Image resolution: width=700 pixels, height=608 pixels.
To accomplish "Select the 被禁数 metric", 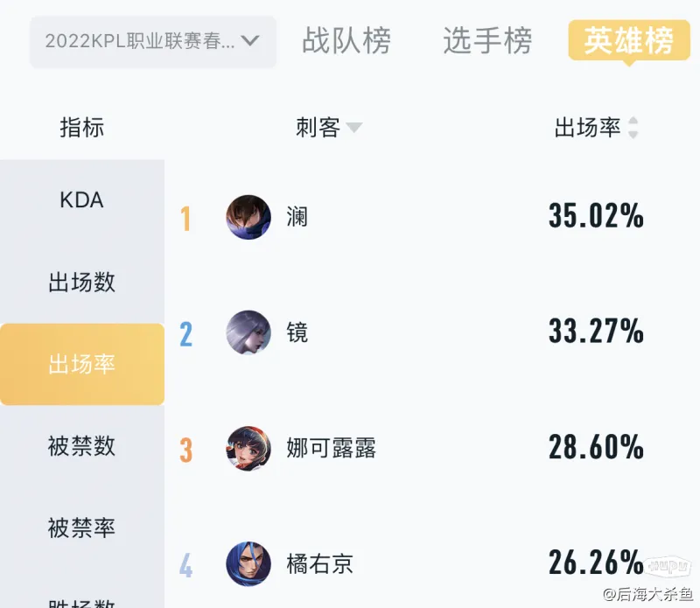I will click(x=81, y=446).
